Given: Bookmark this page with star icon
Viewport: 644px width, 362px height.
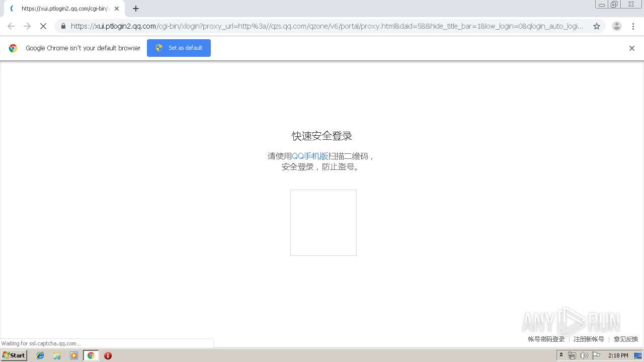Looking at the screenshot, I should (597, 26).
